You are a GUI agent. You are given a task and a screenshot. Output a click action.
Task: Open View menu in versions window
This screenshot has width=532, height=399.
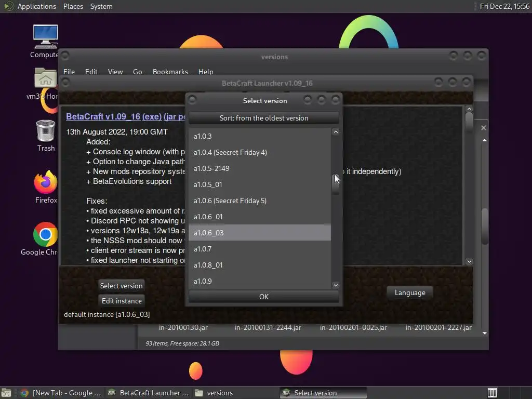(x=115, y=72)
